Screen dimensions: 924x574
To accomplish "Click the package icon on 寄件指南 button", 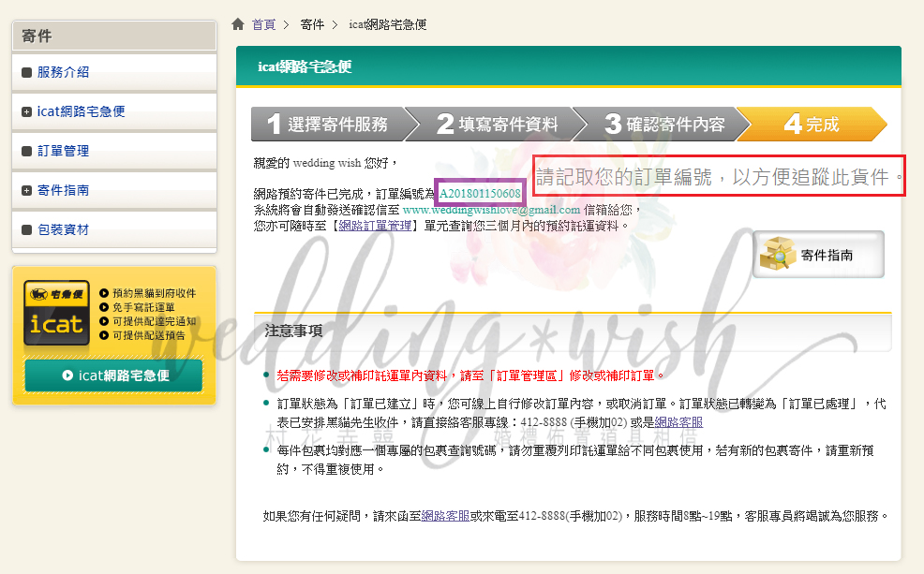I will click(x=780, y=255).
